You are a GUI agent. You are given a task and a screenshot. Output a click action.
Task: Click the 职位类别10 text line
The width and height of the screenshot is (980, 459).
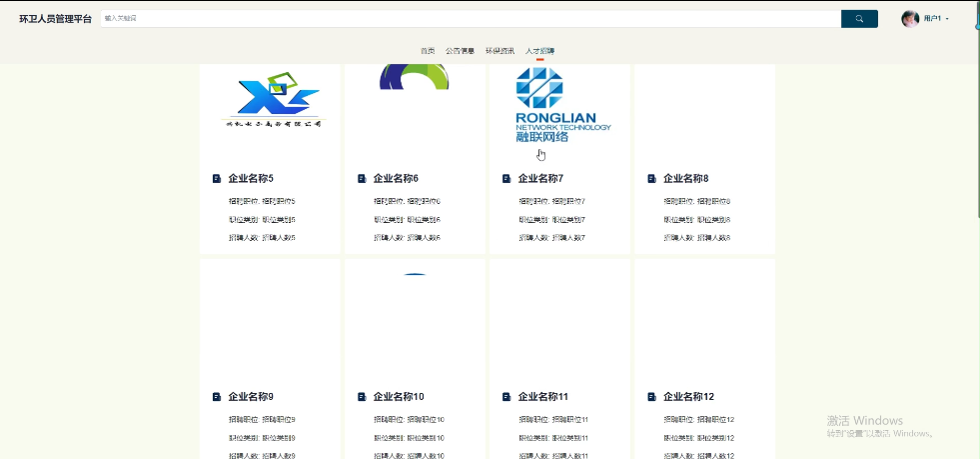click(x=409, y=438)
